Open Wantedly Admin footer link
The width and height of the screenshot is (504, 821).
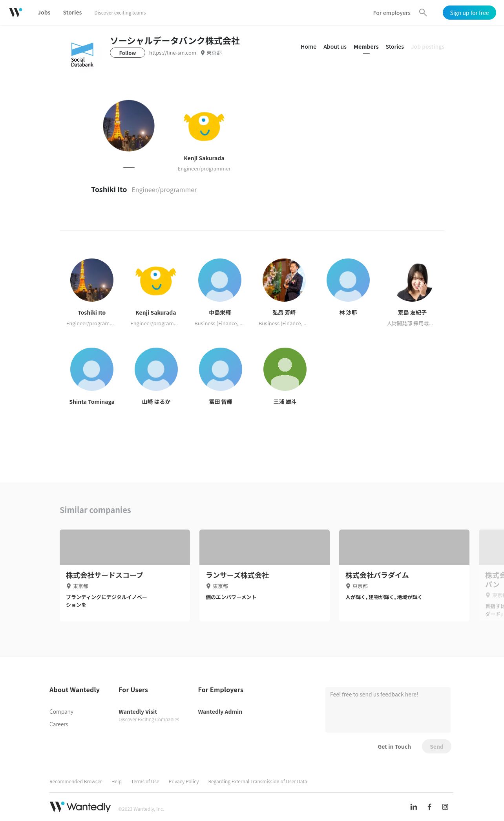pyautogui.click(x=220, y=712)
